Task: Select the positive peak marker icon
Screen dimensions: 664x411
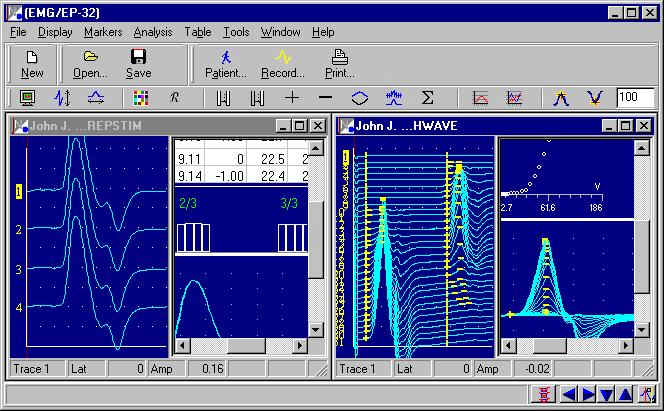Action: point(561,98)
